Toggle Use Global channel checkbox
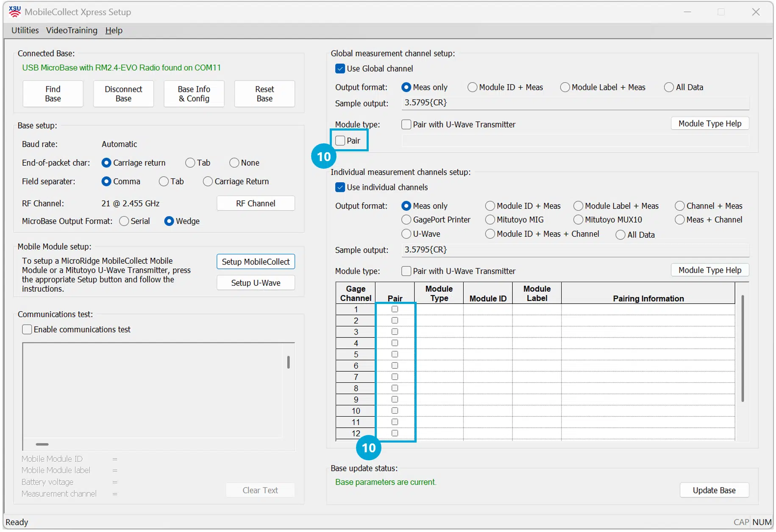Image resolution: width=776 pixels, height=532 pixels. point(340,69)
